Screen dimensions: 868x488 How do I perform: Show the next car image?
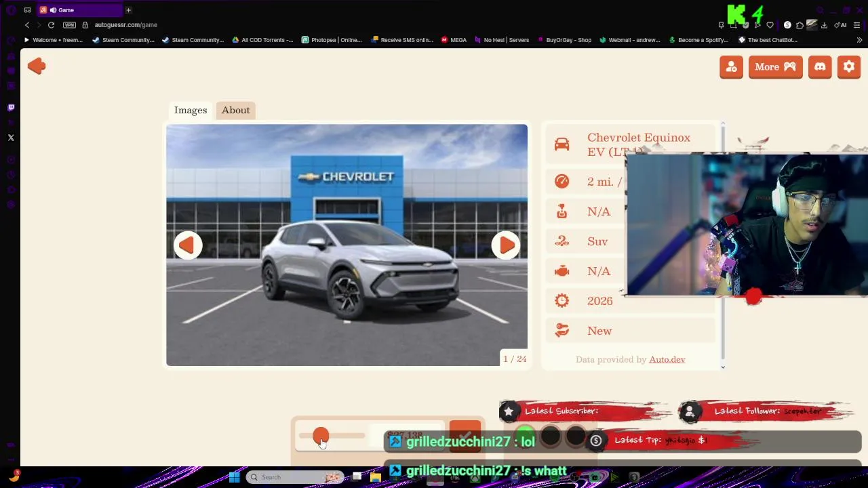[x=506, y=245]
